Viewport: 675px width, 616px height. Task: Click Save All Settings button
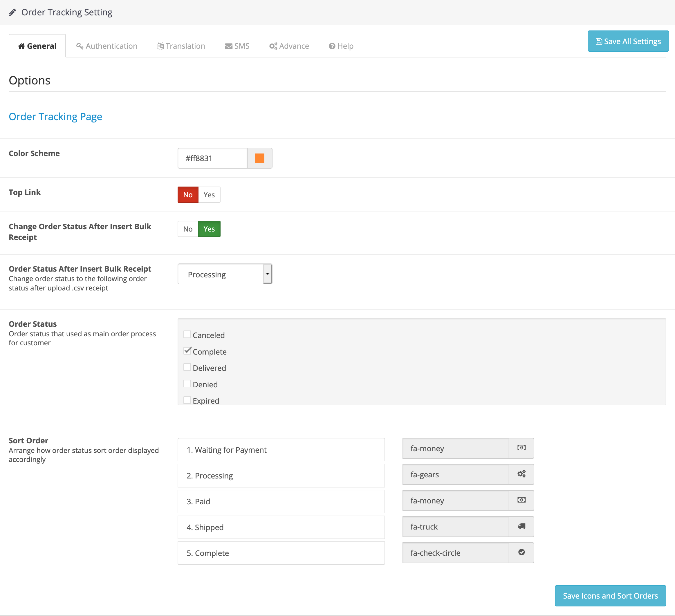[x=628, y=41]
